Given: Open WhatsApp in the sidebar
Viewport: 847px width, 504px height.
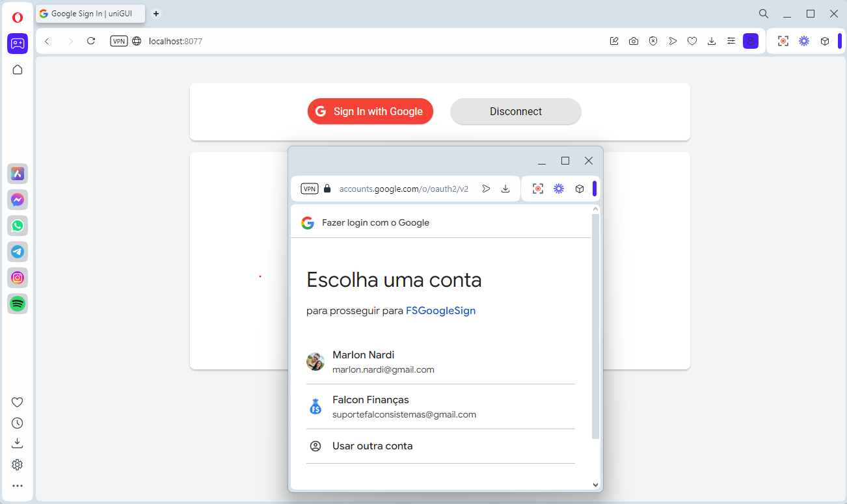Looking at the screenshot, I should 18,226.
